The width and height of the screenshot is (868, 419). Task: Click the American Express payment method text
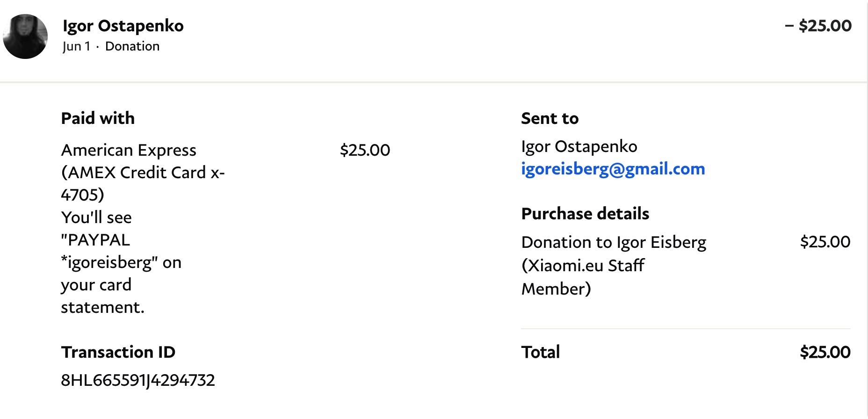(x=143, y=173)
